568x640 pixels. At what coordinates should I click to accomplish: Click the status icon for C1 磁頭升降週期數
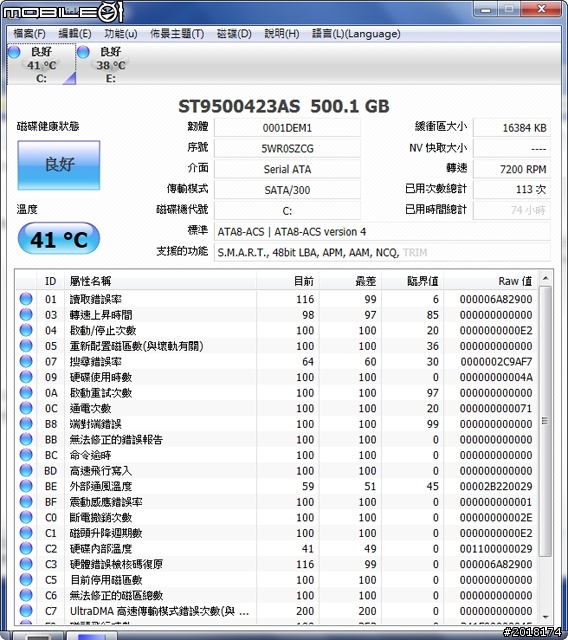(26, 533)
